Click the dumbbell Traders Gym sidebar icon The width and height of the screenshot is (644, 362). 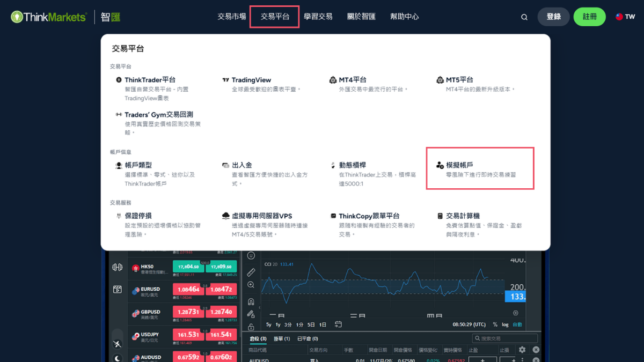(x=118, y=267)
